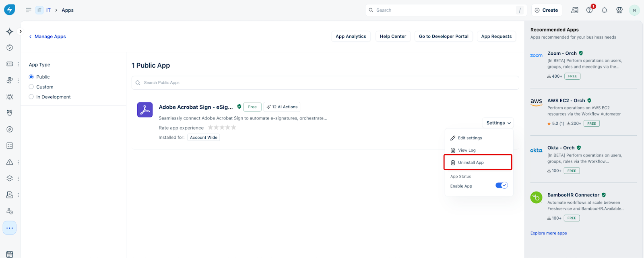Click the FREE button on AWS EC2 - Orch

592,124
